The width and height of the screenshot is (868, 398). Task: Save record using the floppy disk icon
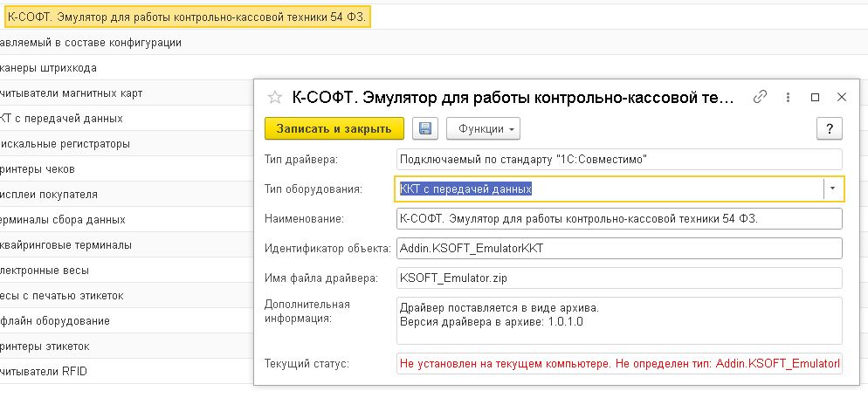(x=425, y=128)
